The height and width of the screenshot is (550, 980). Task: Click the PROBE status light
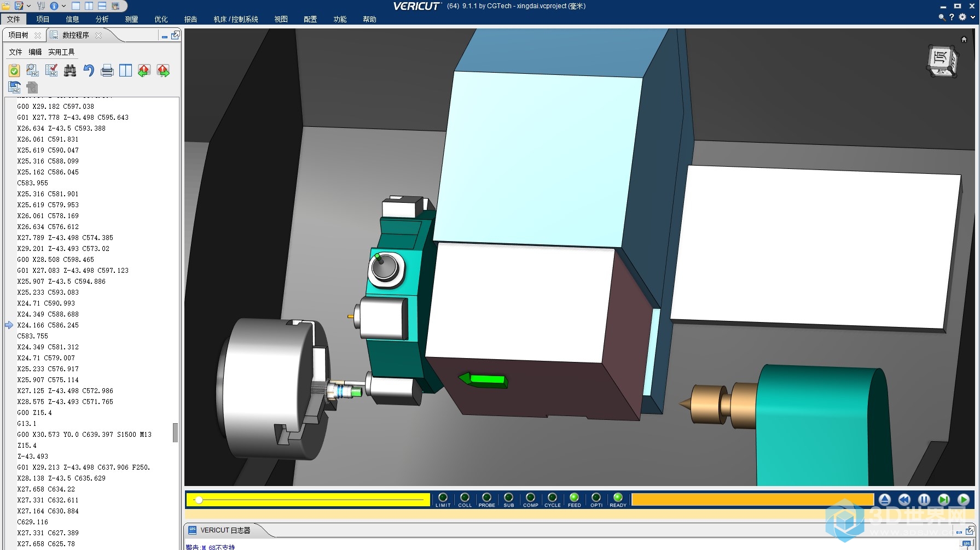[487, 497]
